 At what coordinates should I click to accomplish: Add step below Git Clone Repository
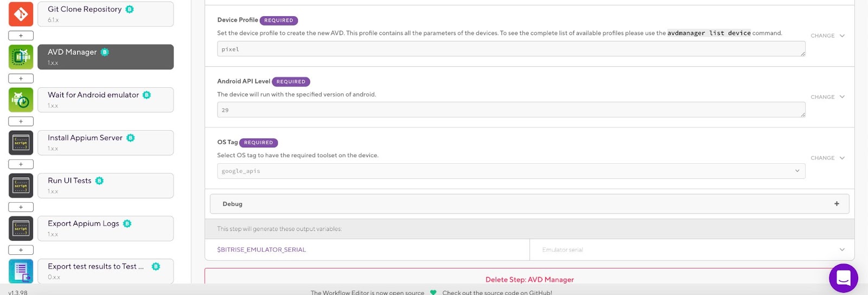tap(21, 36)
